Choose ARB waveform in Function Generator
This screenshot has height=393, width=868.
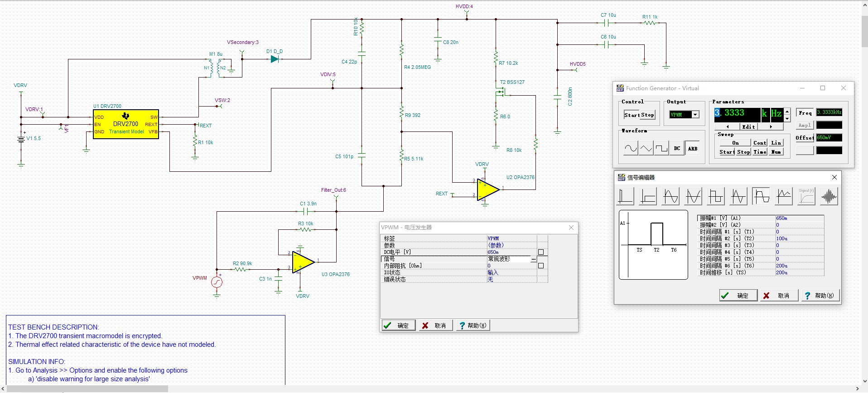point(693,148)
